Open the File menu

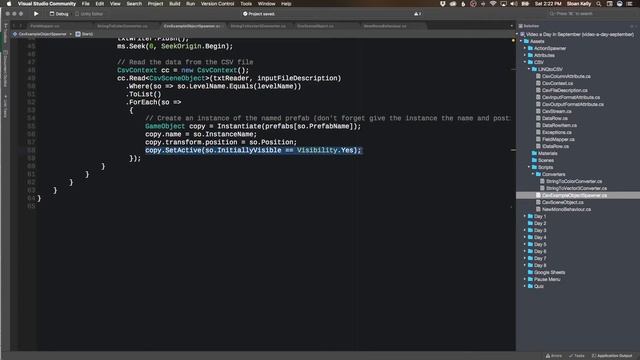pyautogui.click(x=85, y=4)
